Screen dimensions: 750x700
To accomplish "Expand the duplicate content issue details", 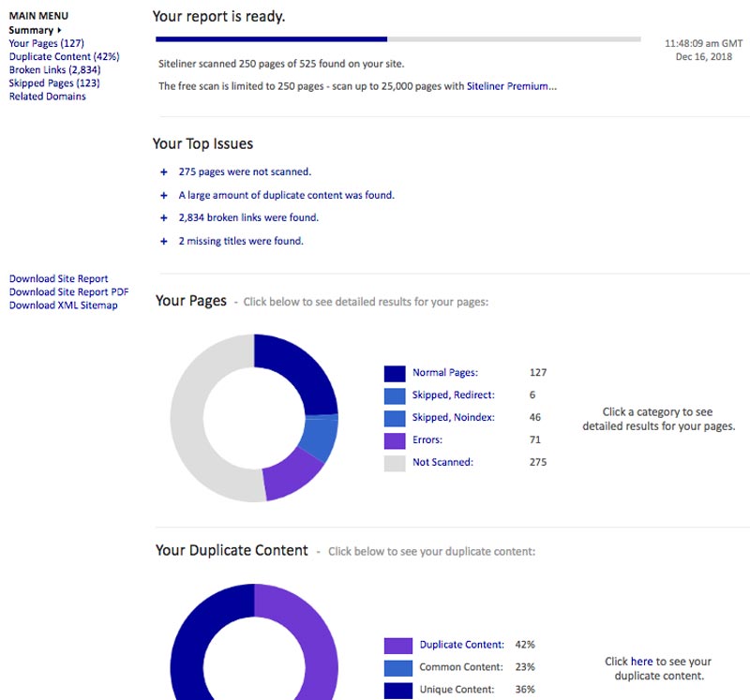I will (284, 194).
